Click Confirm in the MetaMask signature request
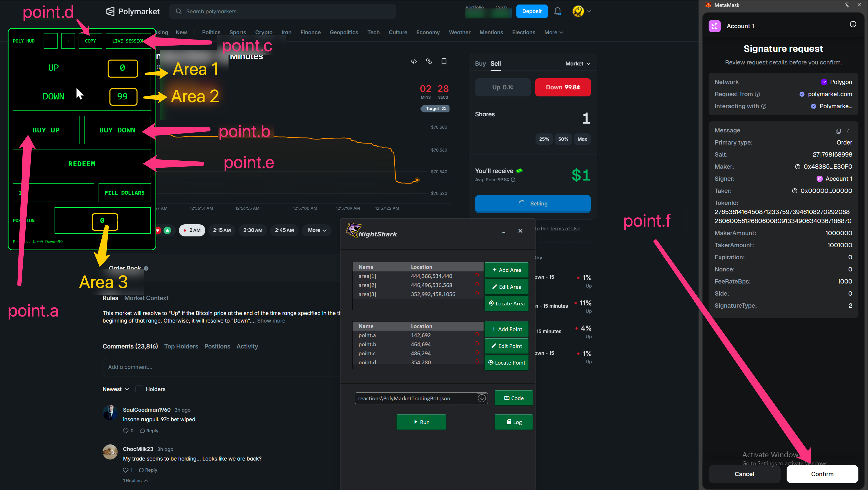 click(822, 474)
